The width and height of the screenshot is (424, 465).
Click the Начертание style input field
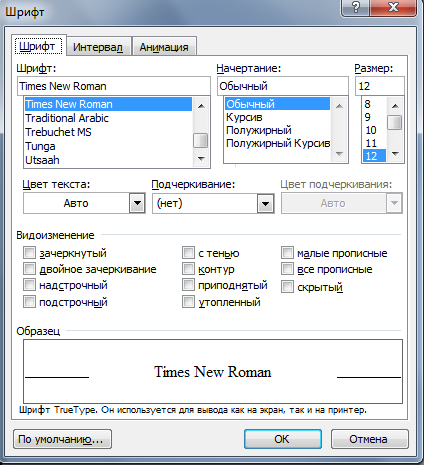(283, 86)
